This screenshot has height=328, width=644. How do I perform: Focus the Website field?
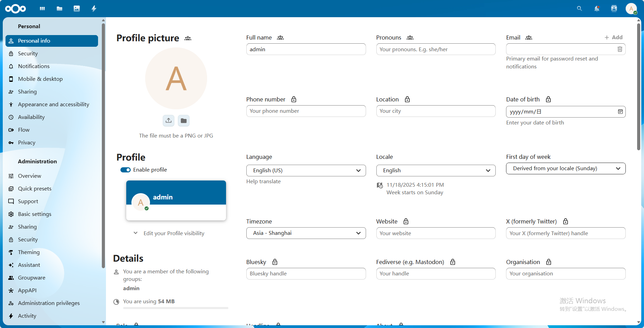[436, 233]
